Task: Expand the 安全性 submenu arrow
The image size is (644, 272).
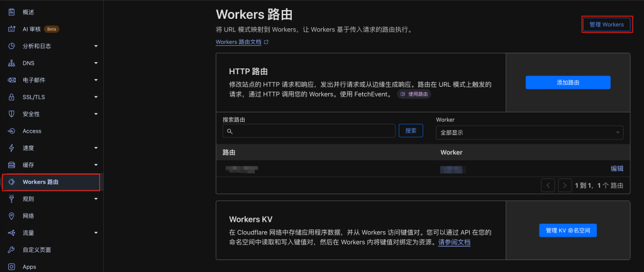Action: point(96,114)
